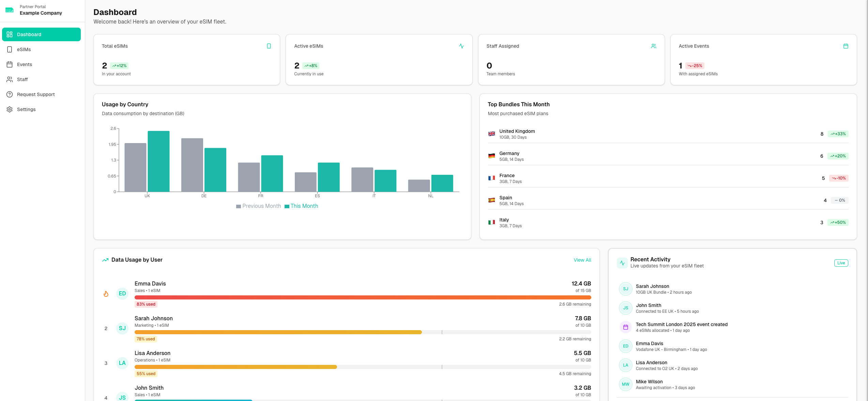Image resolution: width=868 pixels, height=401 pixels.
Task: Click Emma Davis red usage progress bar
Action: tap(363, 297)
